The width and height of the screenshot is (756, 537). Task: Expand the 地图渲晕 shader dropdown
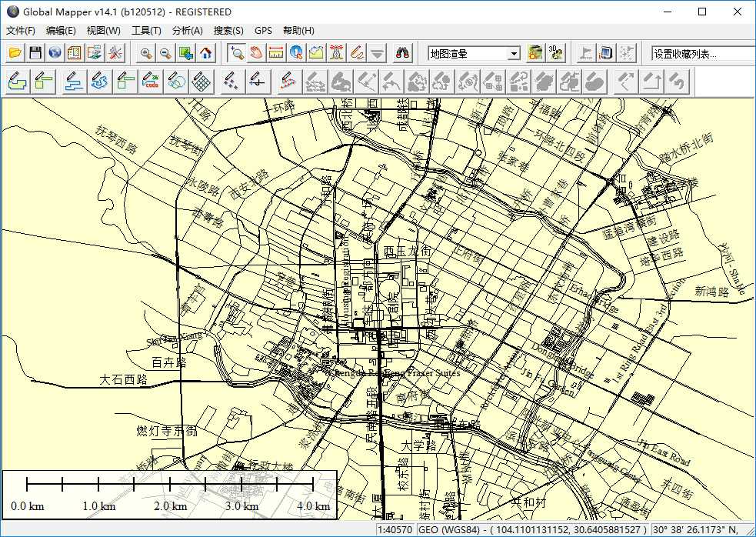(x=515, y=54)
